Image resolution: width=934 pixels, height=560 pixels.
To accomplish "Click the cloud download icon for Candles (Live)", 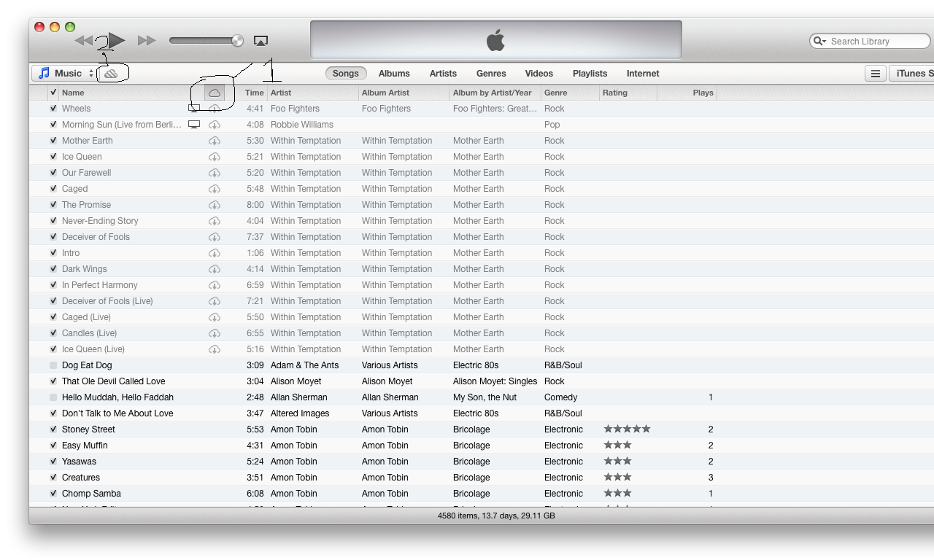I will 215,333.
